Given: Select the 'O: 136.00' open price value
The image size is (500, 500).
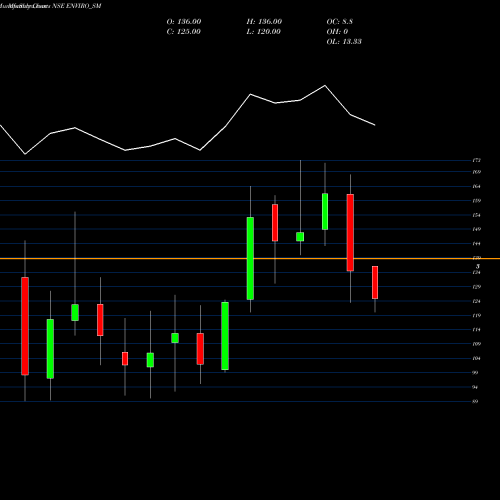Looking at the screenshot, I should pos(184,22).
